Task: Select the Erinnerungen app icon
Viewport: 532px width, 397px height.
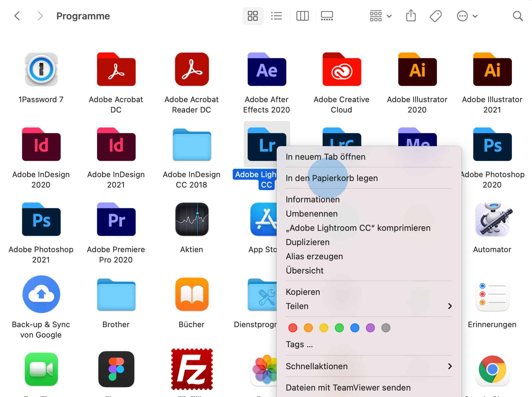Action: click(492, 294)
